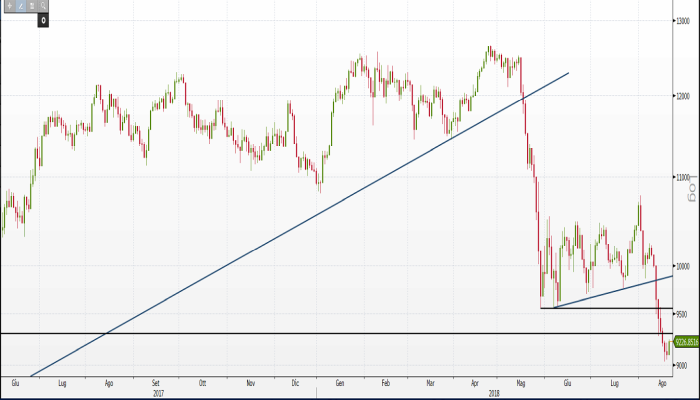This screenshot has width=700, height=400.
Task: Click the icon between pencil and magnifier
Action: pos(32,6)
